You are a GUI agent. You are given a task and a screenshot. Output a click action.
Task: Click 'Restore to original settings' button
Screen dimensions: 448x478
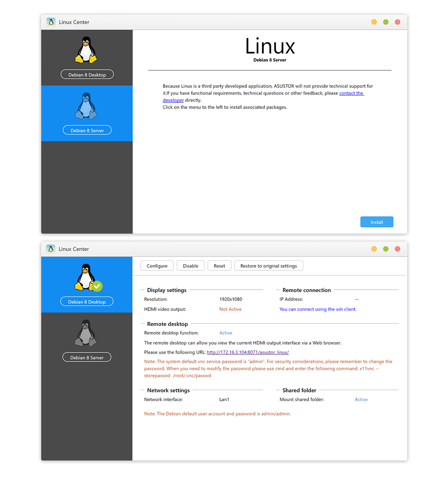point(269,266)
